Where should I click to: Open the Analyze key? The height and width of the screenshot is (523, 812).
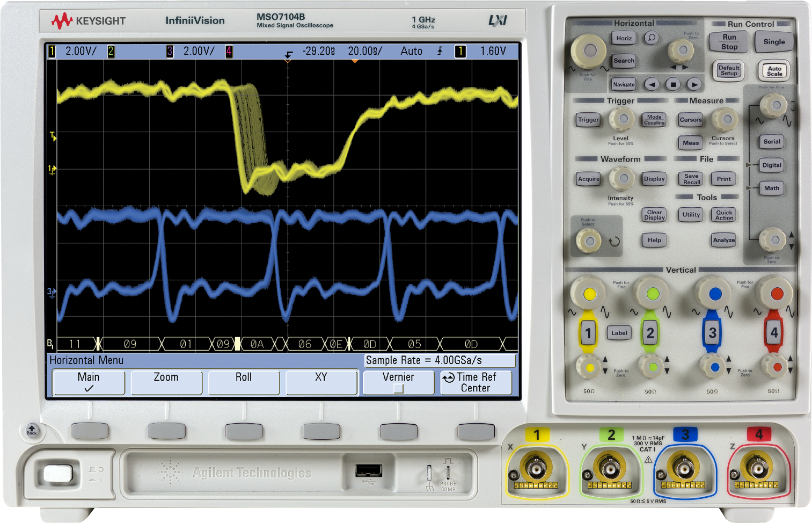(724, 240)
